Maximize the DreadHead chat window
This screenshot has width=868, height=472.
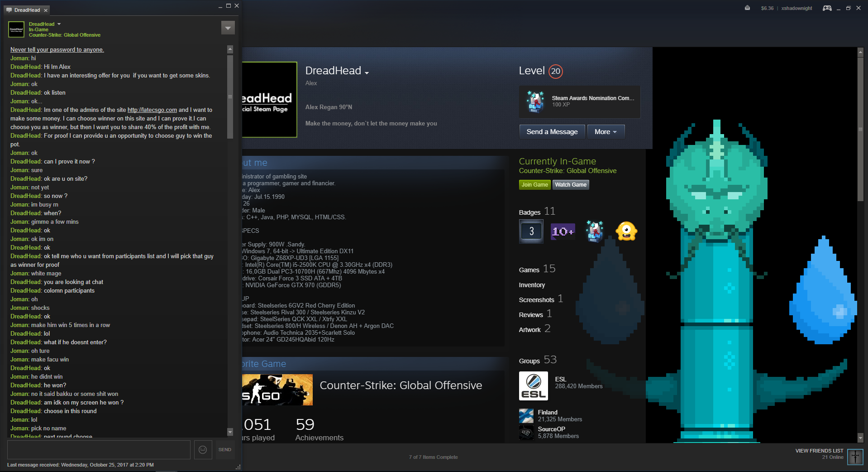[229, 6]
